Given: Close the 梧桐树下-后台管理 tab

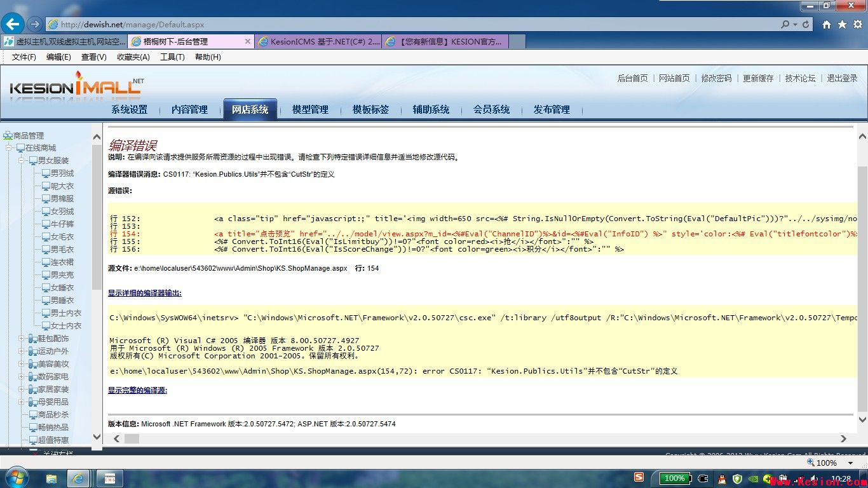Looking at the screenshot, I should [x=248, y=41].
